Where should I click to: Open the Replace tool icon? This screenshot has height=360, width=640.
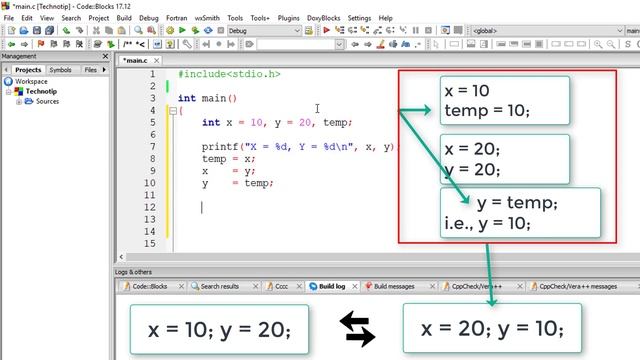tap(151, 30)
